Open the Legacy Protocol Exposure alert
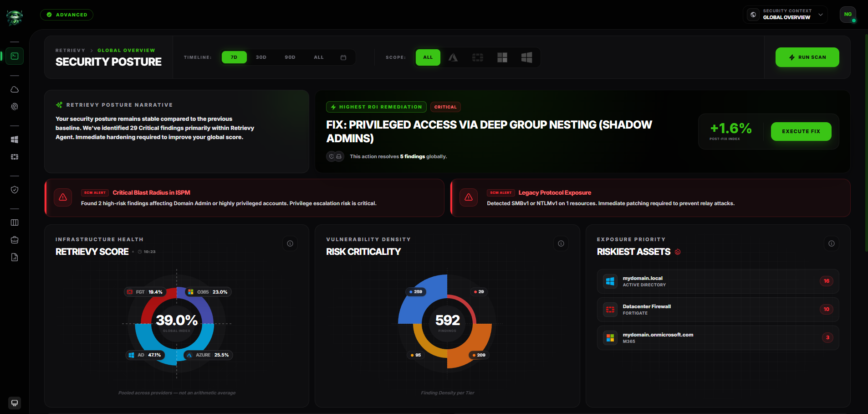This screenshot has width=868, height=414. (x=650, y=198)
